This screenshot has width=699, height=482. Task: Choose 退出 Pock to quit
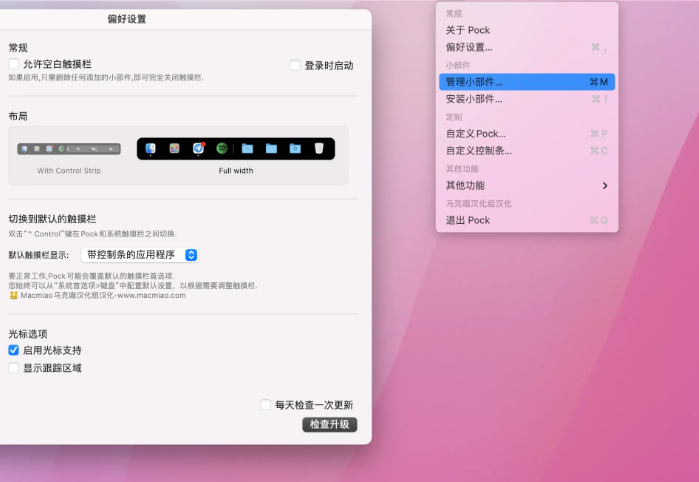tap(527, 220)
